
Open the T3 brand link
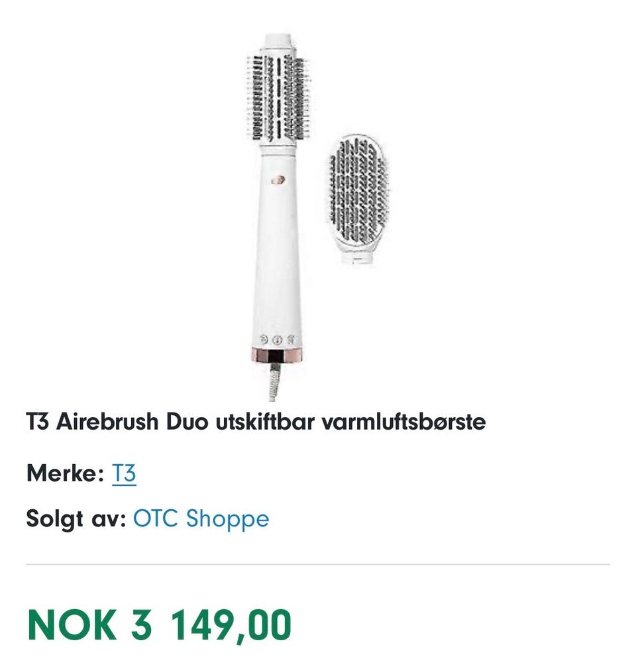(124, 473)
